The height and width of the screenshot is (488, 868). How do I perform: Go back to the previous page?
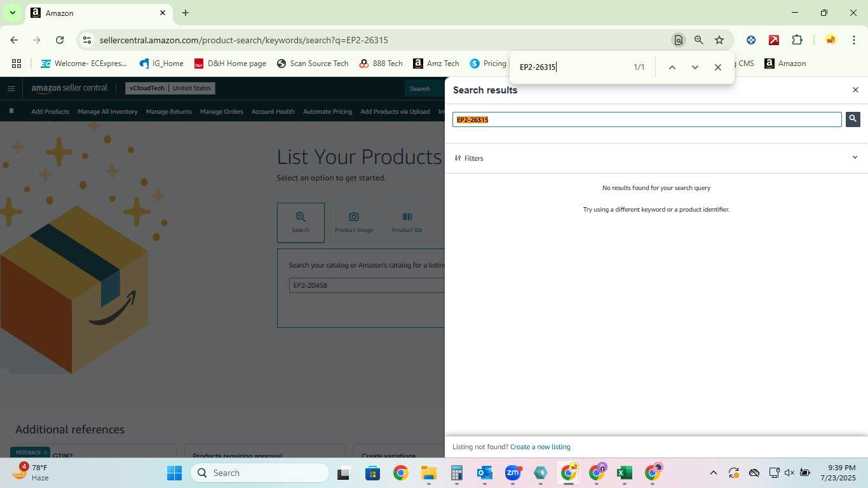tap(14, 40)
